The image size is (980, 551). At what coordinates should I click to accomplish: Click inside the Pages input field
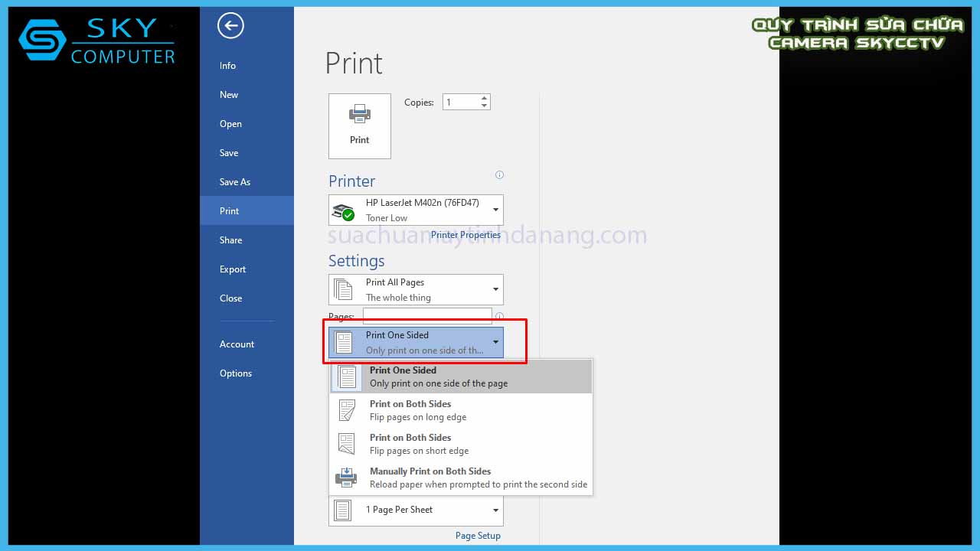pyautogui.click(x=426, y=316)
